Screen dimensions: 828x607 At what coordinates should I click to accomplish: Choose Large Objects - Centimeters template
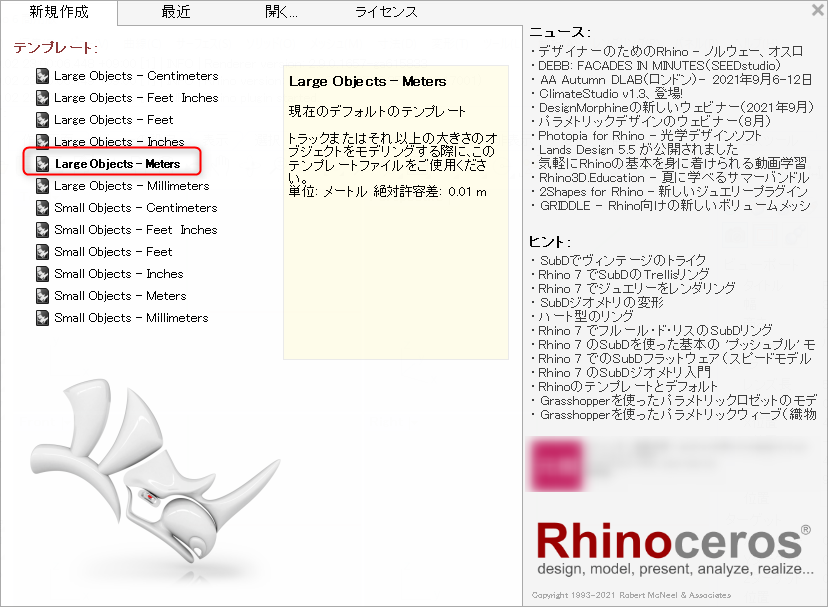pos(136,76)
